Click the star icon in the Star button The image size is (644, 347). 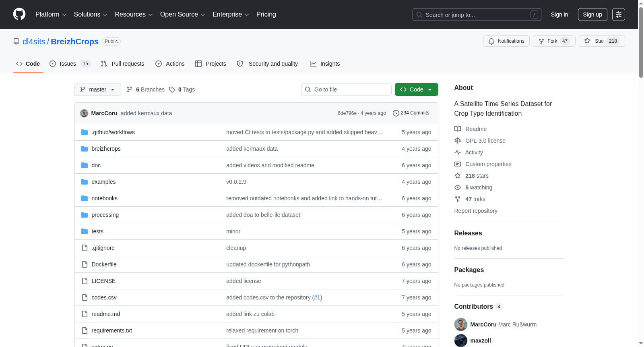point(587,41)
